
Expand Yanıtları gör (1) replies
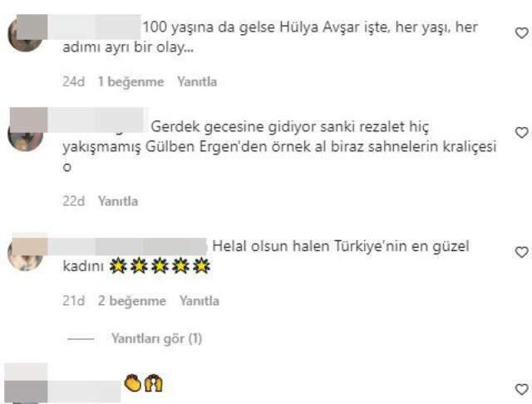click(157, 338)
